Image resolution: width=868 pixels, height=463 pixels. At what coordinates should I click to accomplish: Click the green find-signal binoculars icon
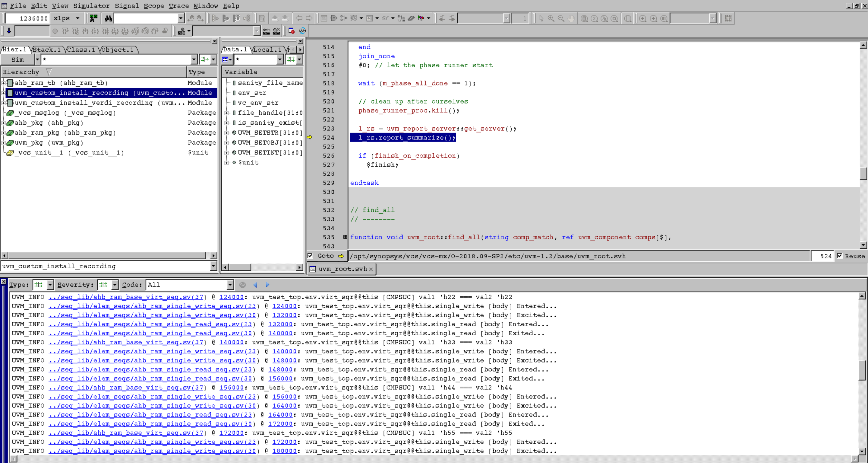[x=94, y=18]
